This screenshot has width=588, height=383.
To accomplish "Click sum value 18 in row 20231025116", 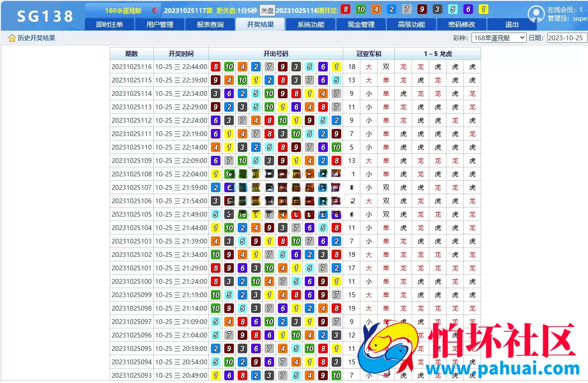I will click(352, 67).
